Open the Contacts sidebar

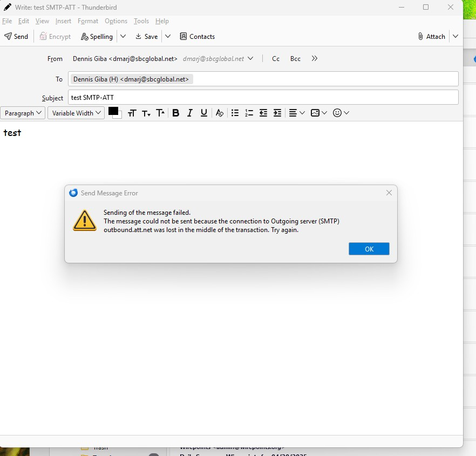tap(198, 37)
